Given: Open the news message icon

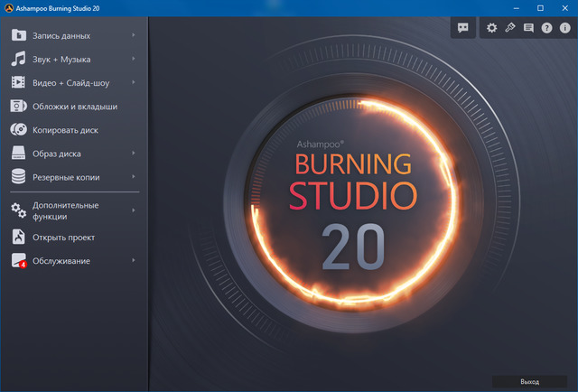Looking at the screenshot, I should tap(528, 28).
